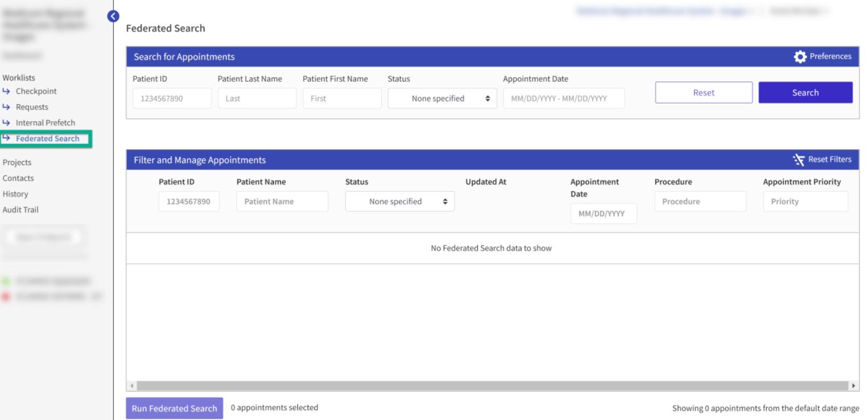Click the arrow icon beside Internal Prefetch

tap(7, 122)
